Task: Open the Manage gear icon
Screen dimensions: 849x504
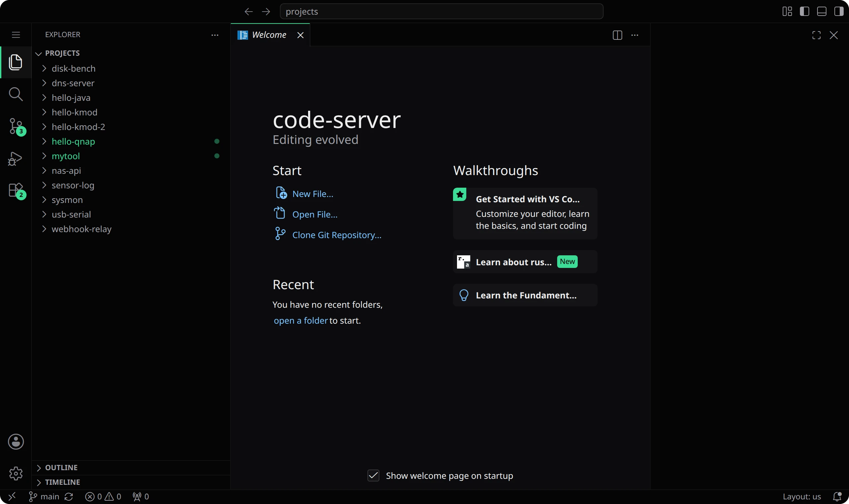Action: [x=16, y=473]
